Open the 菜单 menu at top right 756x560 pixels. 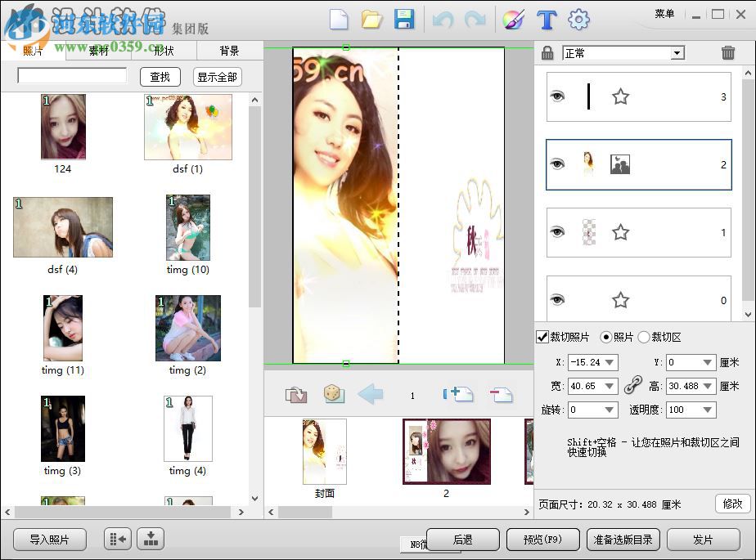pyautogui.click(x=665, y=14)
